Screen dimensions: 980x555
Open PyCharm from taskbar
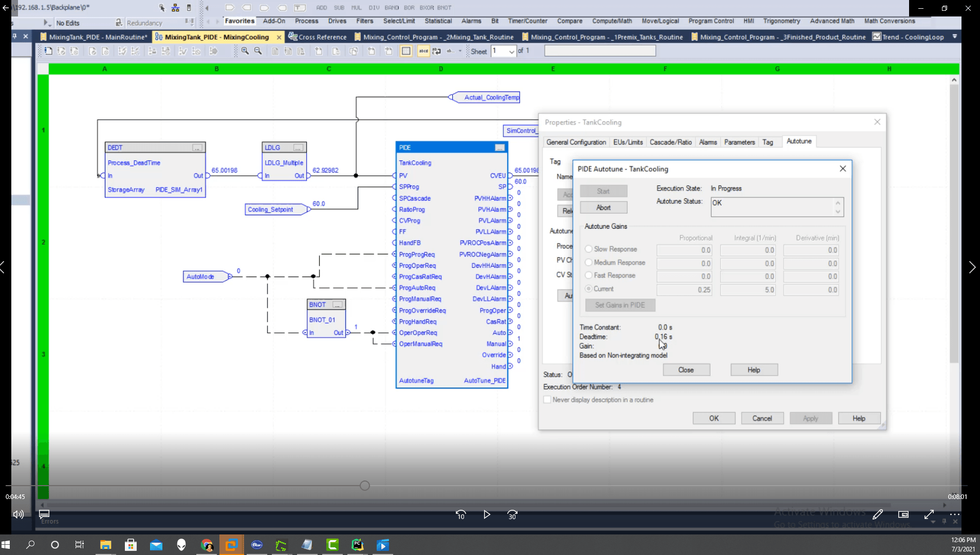tap(358, 545)
